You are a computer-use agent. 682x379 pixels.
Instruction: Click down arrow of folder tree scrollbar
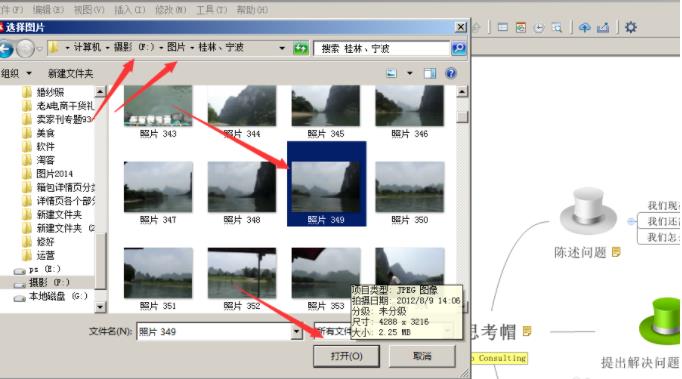[x=100, y=307]
